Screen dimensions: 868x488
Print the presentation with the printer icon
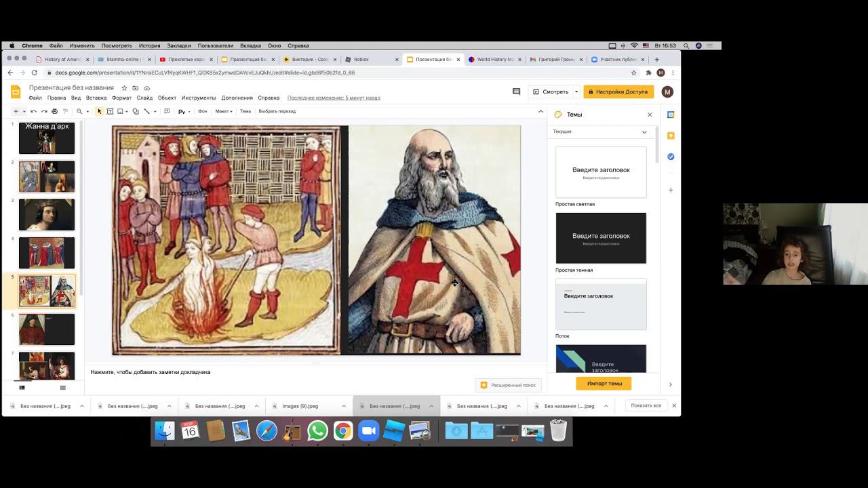coord(55,111)
